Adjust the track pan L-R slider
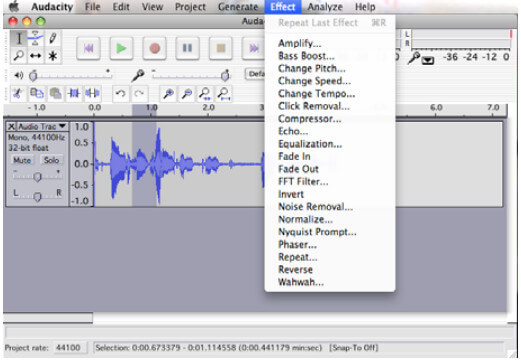 (x=37, y=196)
